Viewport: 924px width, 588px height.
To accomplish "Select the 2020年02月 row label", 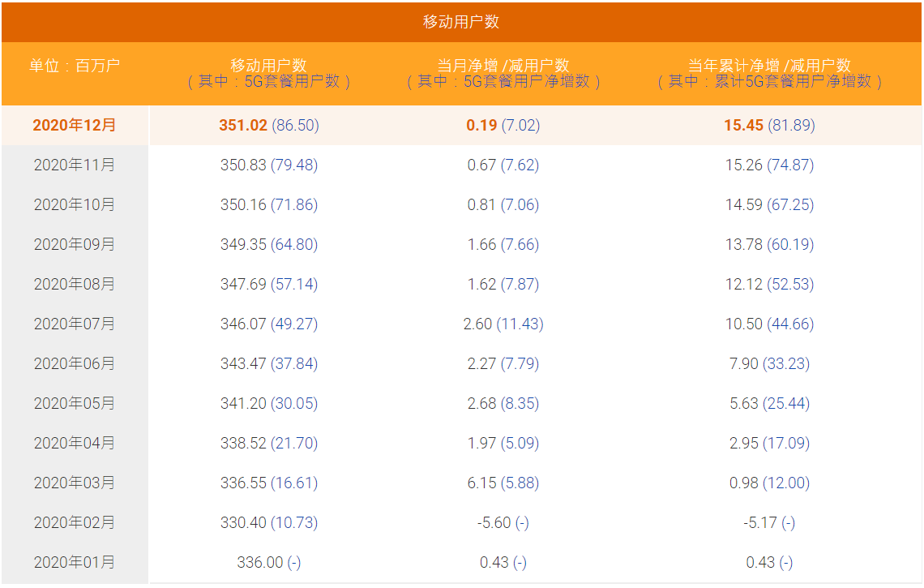I will (75, 522).
